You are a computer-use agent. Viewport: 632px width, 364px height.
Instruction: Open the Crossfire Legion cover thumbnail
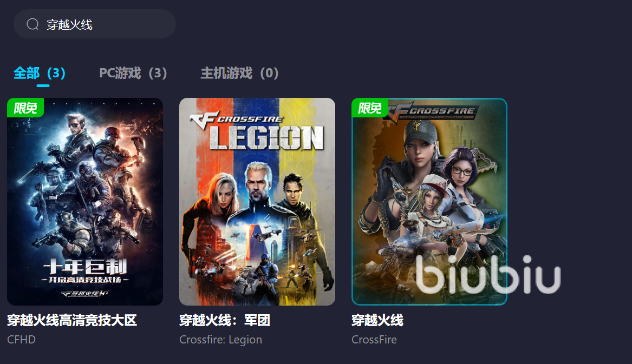[257, 201]
